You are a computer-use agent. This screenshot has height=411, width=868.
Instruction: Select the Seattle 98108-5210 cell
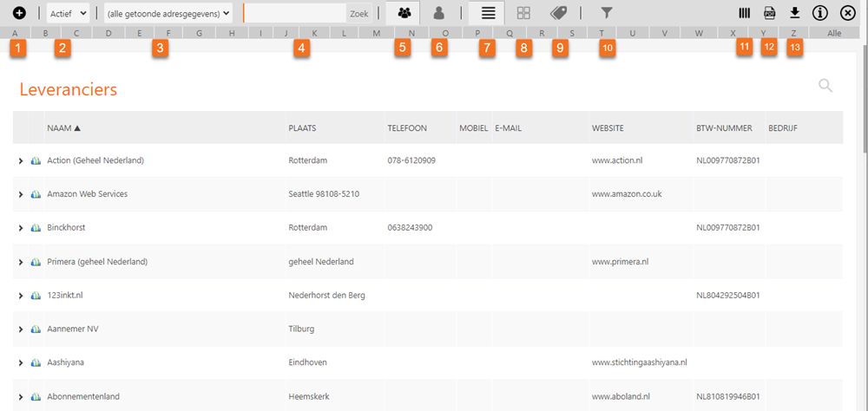pos(325,195)
